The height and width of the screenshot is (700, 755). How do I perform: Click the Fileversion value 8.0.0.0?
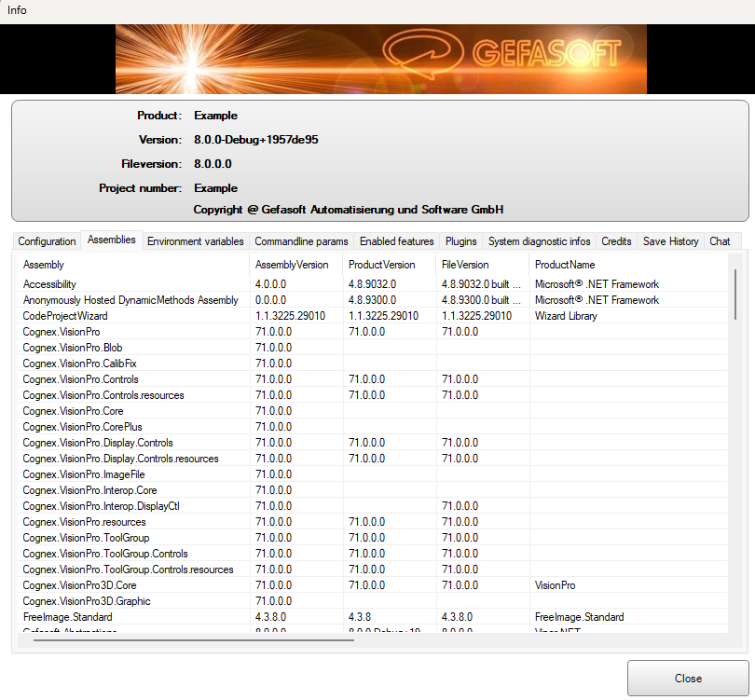pos(213,164)
